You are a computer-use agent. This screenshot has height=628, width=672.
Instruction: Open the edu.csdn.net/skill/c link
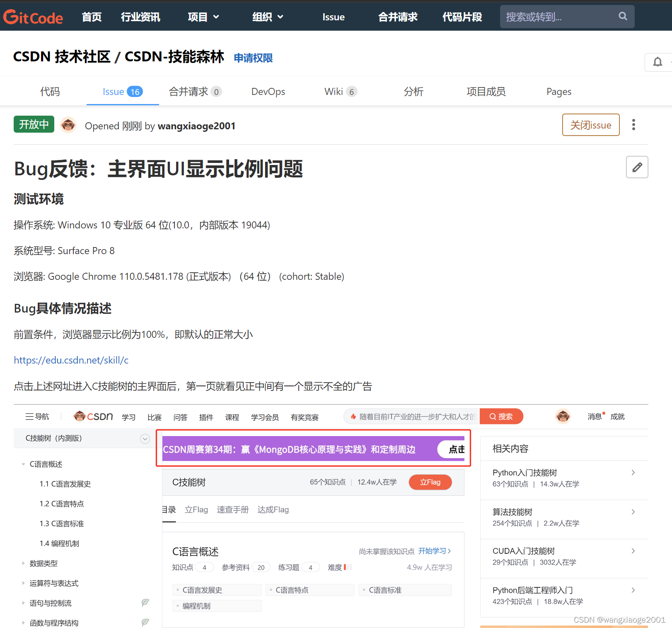pyautogui.click(x=71, y=360)
